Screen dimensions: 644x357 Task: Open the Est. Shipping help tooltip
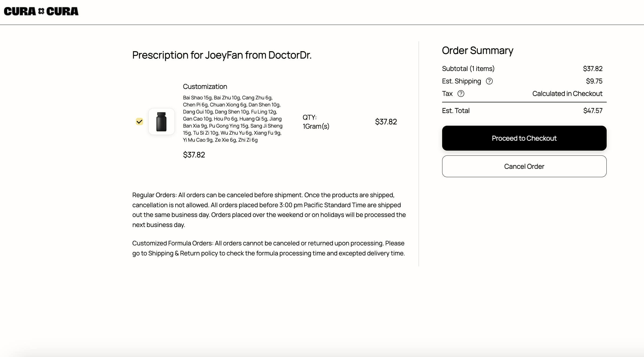point(490,81)
